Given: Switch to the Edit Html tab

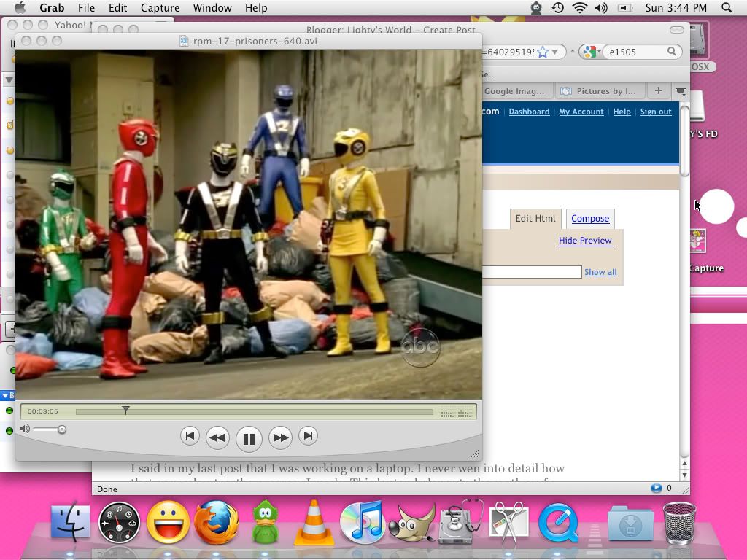Looking at the screenshot, I should (535, 219).
